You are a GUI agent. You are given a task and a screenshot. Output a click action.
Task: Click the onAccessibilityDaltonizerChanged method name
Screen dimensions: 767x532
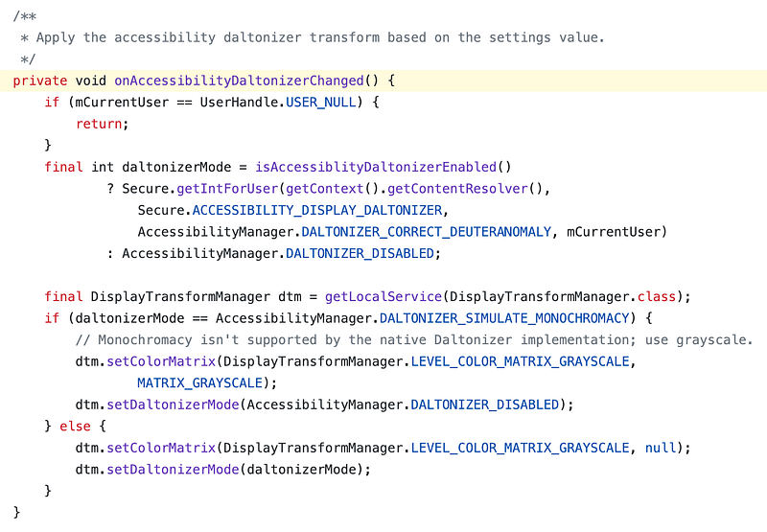coord(239,81)
